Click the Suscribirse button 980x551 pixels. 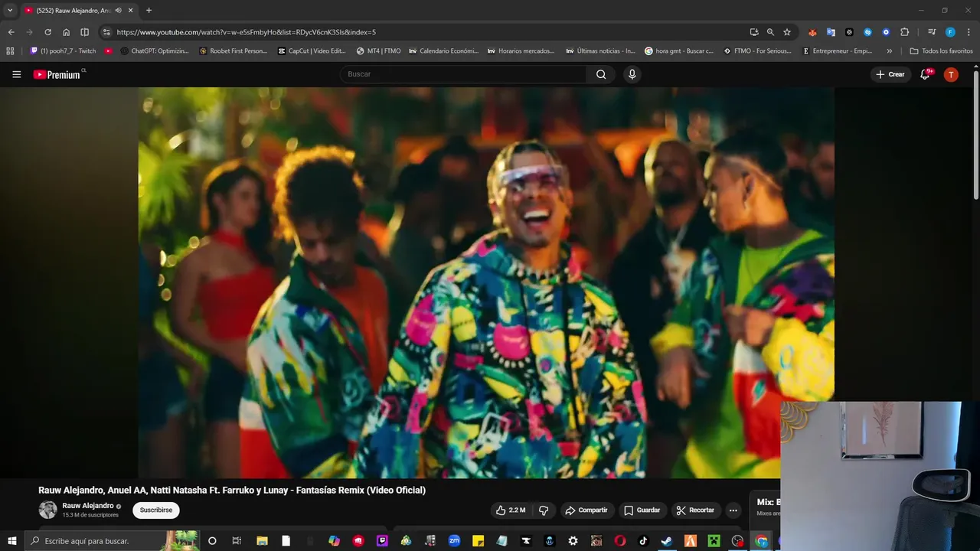pos(156,510)
